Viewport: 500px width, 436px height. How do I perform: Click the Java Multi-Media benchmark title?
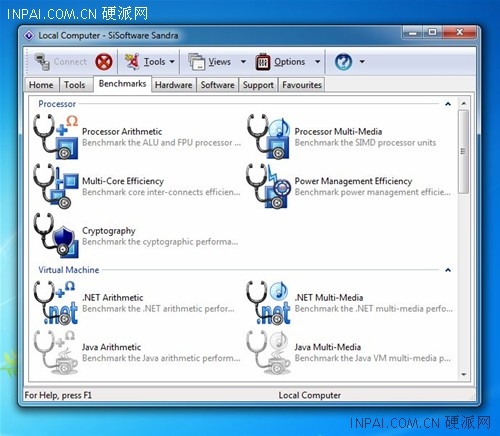tap(328, 347)
